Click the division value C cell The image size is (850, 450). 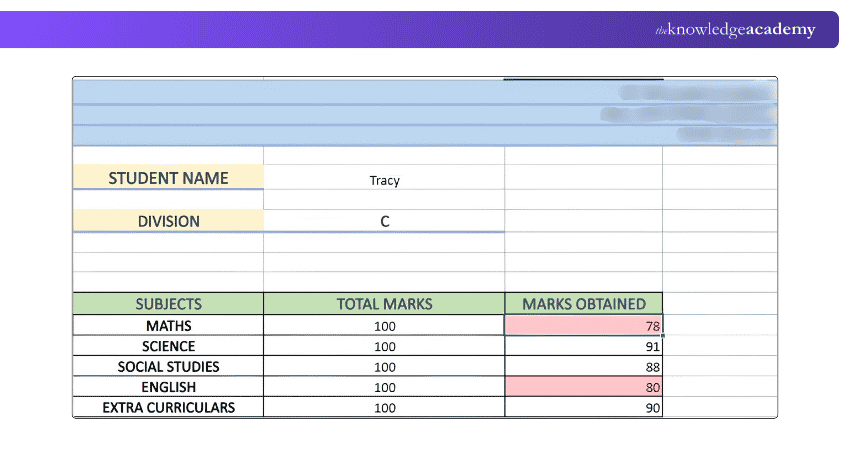pyautogui.click(x=384, y=221)
